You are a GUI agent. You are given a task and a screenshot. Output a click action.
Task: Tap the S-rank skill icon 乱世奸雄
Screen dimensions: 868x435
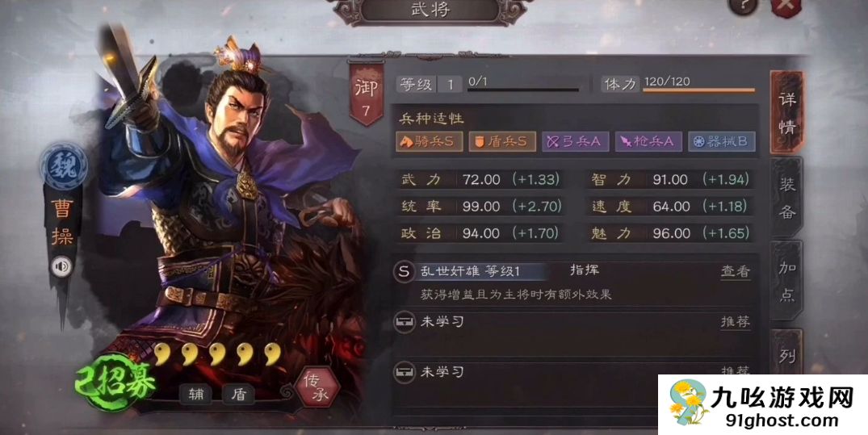(x=404, y=271)
